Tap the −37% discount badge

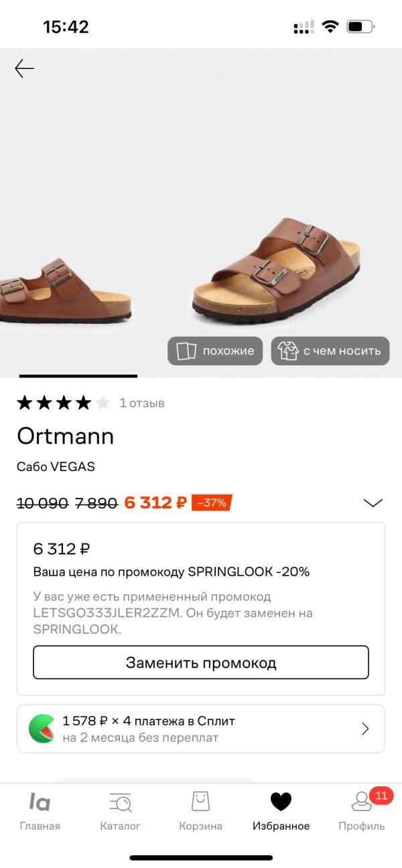point(212,503)
